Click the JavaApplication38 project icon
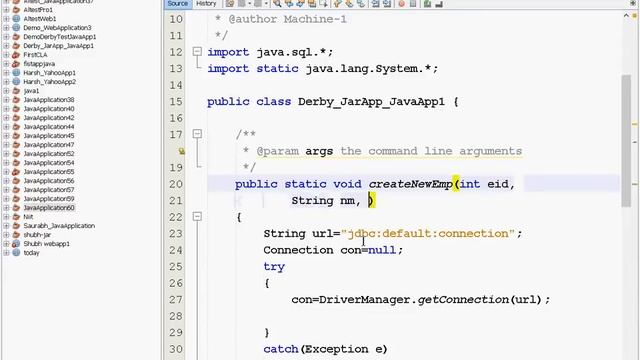This screenshot has height=360, width=640. [16, 100]
